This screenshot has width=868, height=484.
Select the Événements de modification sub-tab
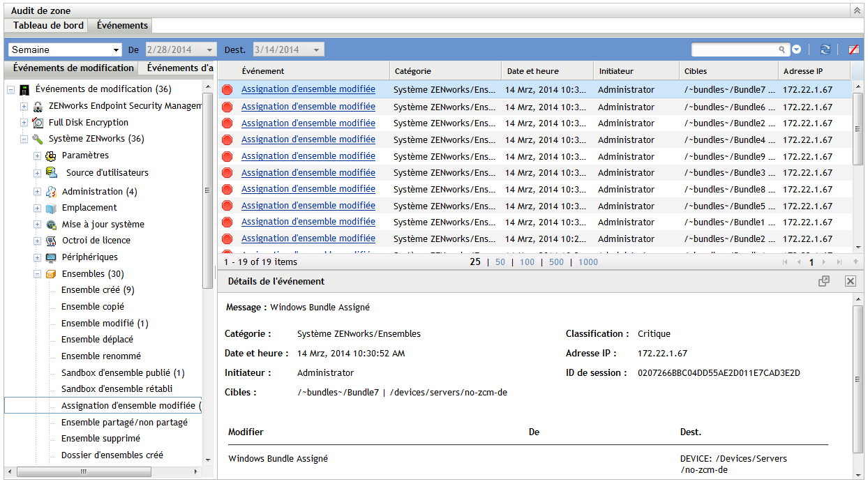[x=73, y=68]
